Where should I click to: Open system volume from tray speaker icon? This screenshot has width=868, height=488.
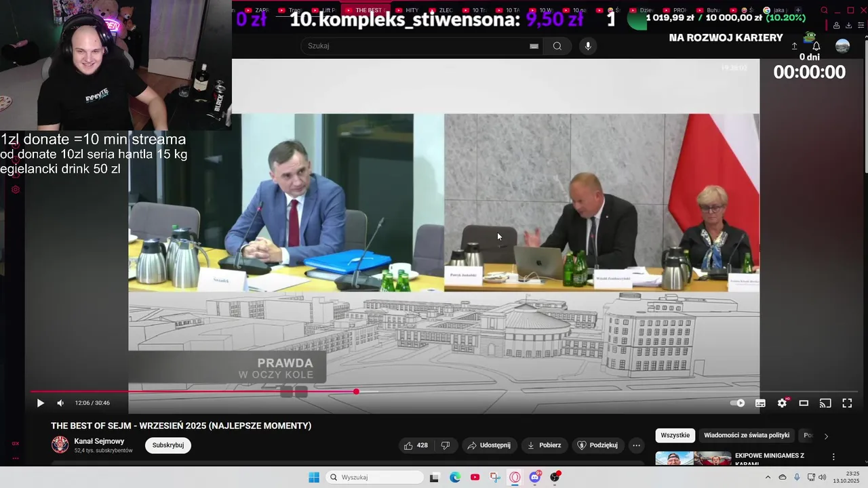pyautogui.click(x=823, y=477)
